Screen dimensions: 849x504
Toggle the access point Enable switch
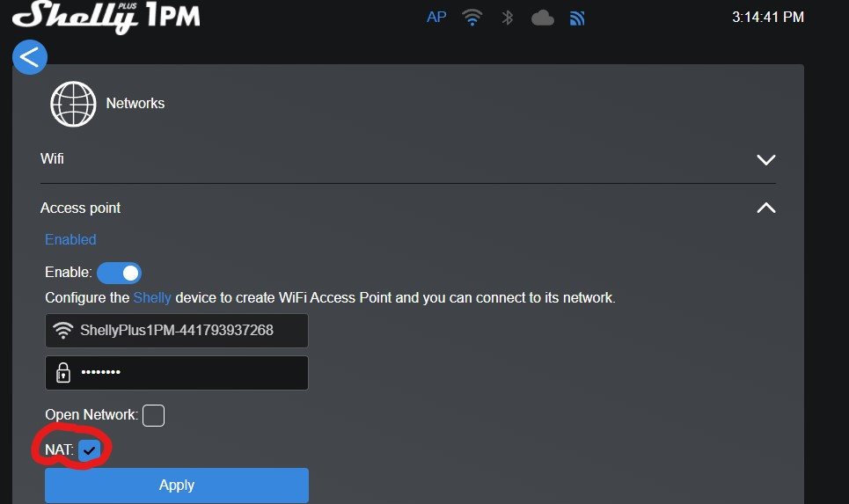coord(119,273)
